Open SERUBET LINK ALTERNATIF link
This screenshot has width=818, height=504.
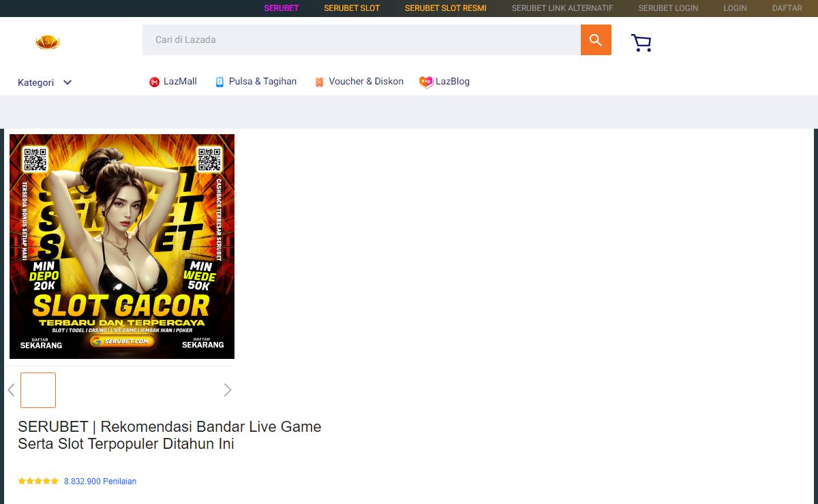[x=562, y=8]
